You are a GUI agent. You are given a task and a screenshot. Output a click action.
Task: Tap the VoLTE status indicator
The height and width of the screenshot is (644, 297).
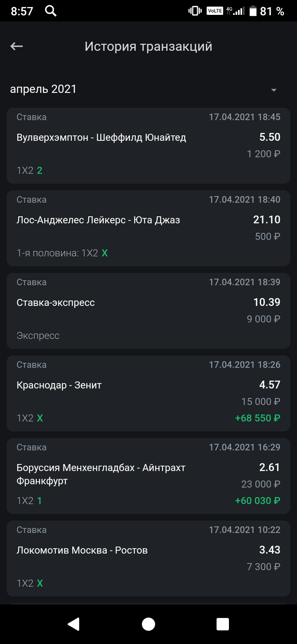point(215,11)
